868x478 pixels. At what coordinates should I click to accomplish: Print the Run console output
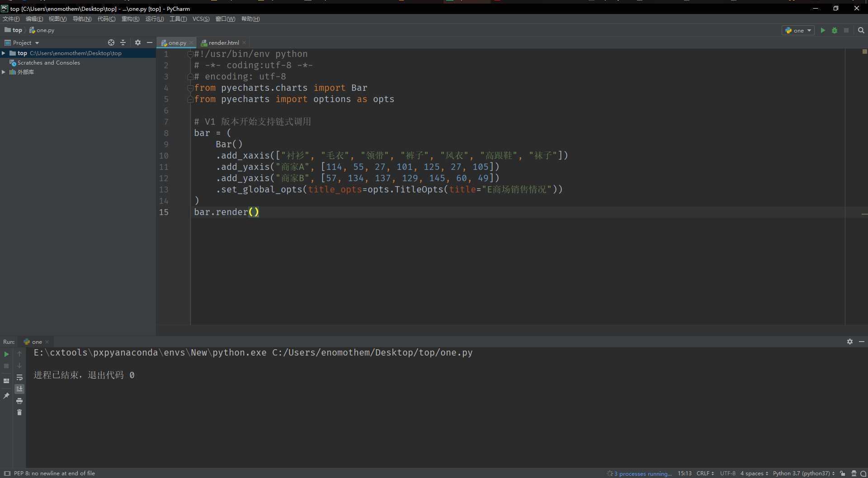click(x=19, y=401)
